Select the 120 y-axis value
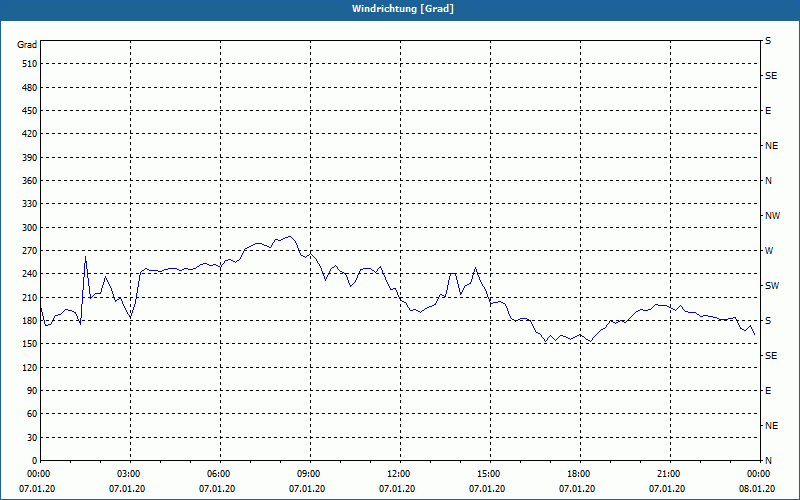800x500 pixels. click(x=30, y=367)
